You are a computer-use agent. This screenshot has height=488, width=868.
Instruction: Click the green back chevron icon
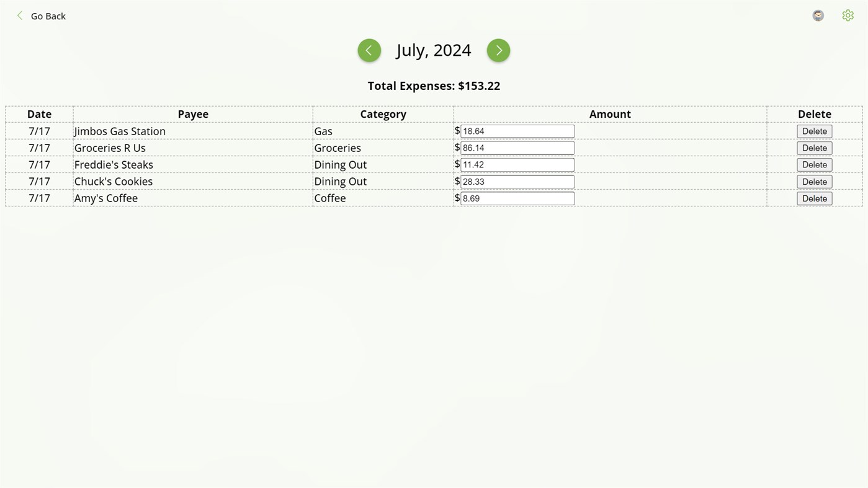tap(19, 16)
